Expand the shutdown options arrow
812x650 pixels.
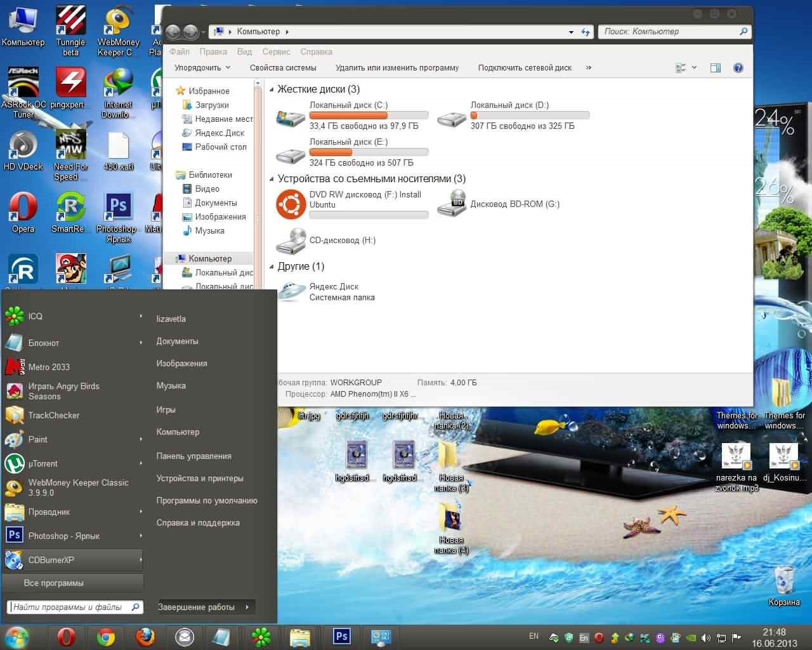tap(247, 607)
